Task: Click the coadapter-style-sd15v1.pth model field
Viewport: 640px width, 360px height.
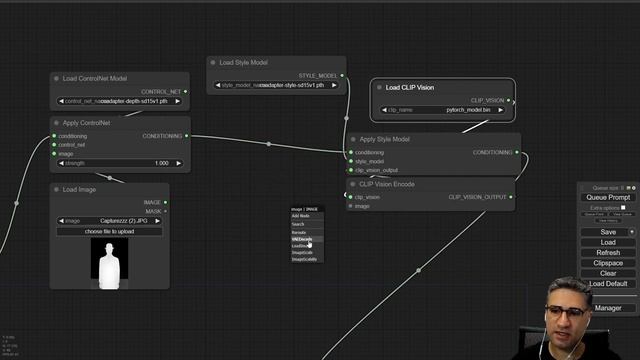Action: [276, 85]
